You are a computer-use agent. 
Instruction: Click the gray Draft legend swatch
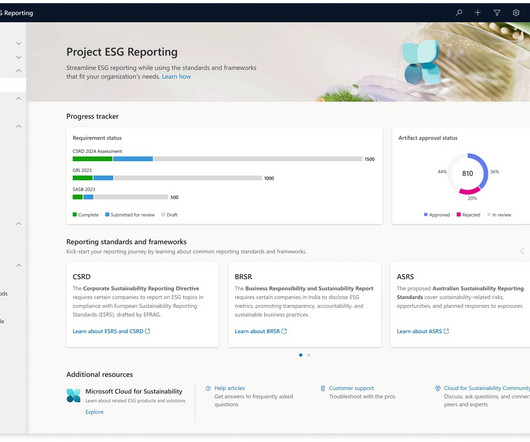163,215
